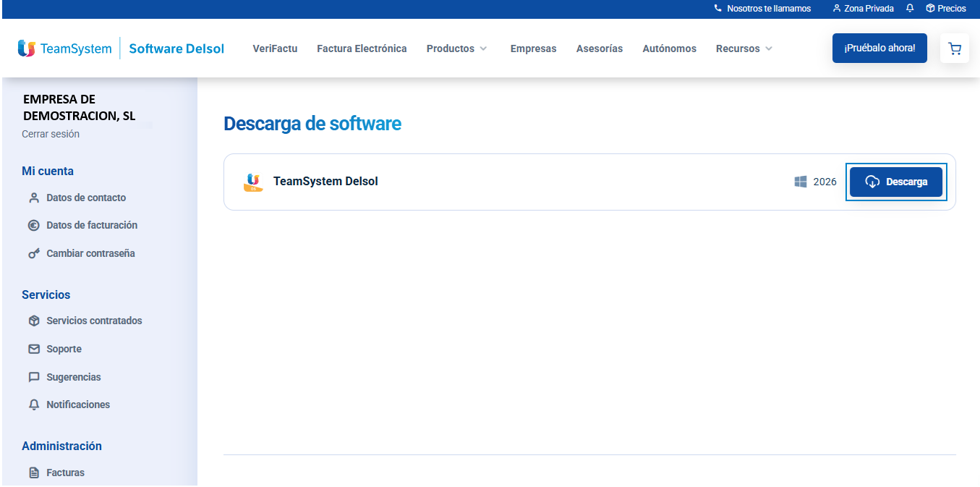Image resolution: width=980 pixels, height=487 pixels.
Task: Click the EMPRESA DE DEMOSTRACION, SL name
Action: [80, 107]
